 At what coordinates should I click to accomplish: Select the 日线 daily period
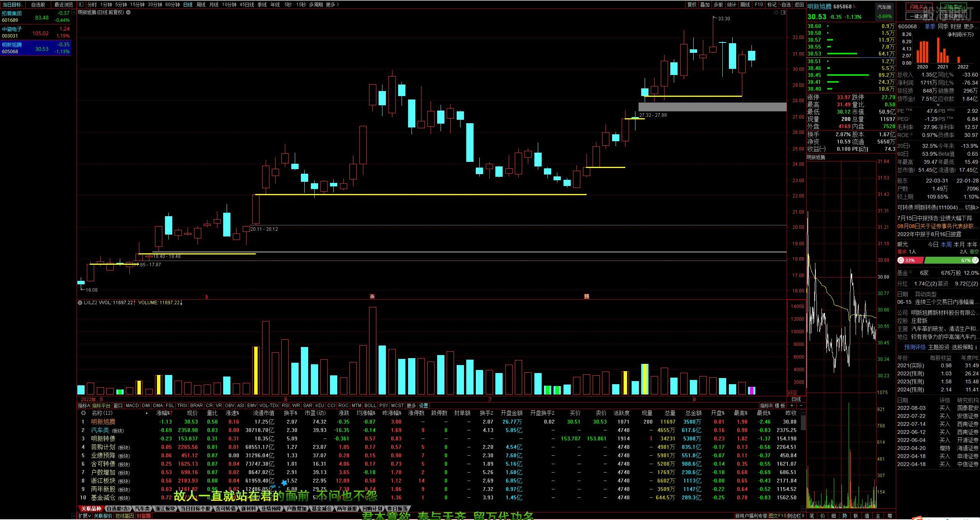188,5
